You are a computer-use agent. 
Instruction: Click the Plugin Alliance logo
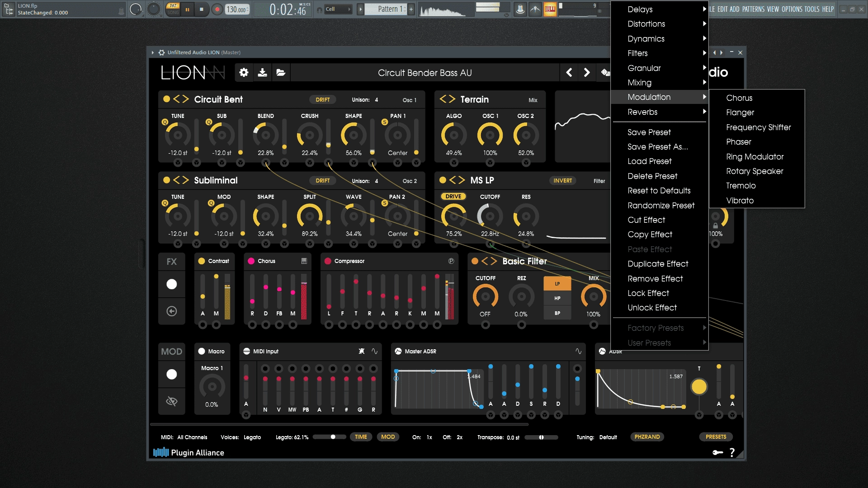pos(189,452)
